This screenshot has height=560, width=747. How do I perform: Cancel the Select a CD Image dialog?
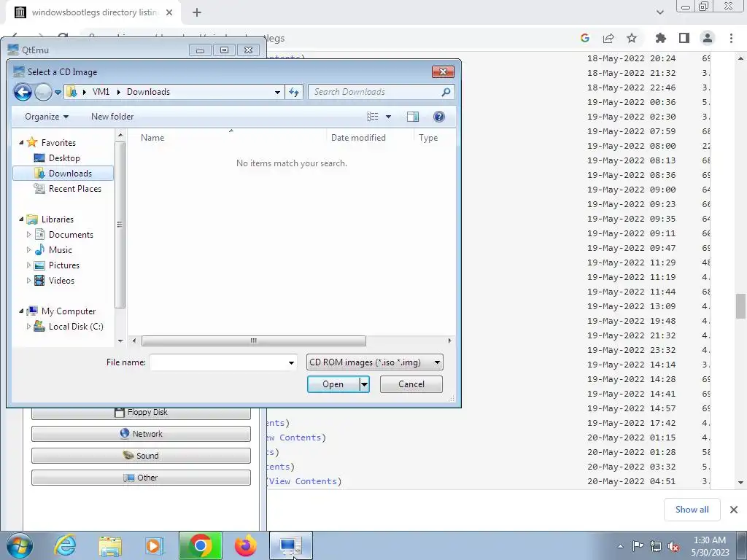(411, 384)
